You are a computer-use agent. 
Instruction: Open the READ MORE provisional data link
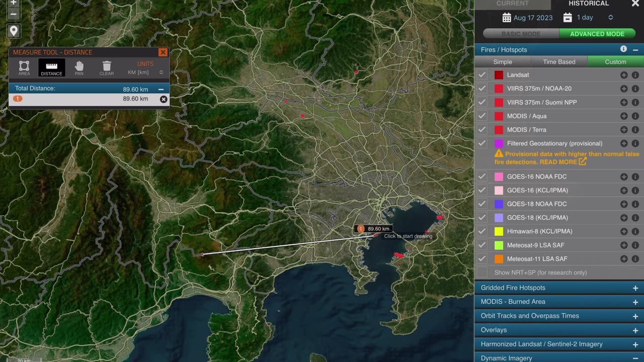click(563, 162)
